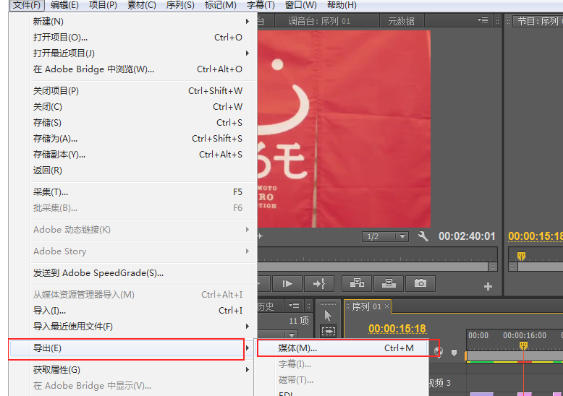Click the timeline playhead marker on ruler
Viewport: 563px width, 396px height.
click(524, 346)
